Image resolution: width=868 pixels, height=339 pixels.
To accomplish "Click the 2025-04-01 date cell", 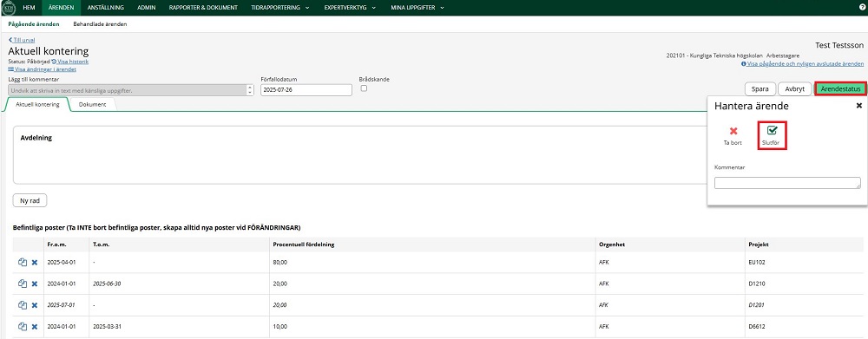I will click(x=62, y=262).
